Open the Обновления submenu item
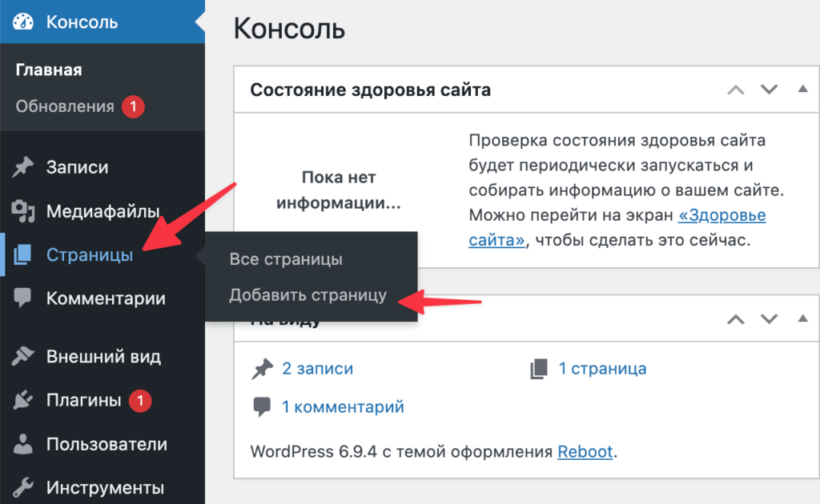Screen dimensions: 820x504 (65, 106)
